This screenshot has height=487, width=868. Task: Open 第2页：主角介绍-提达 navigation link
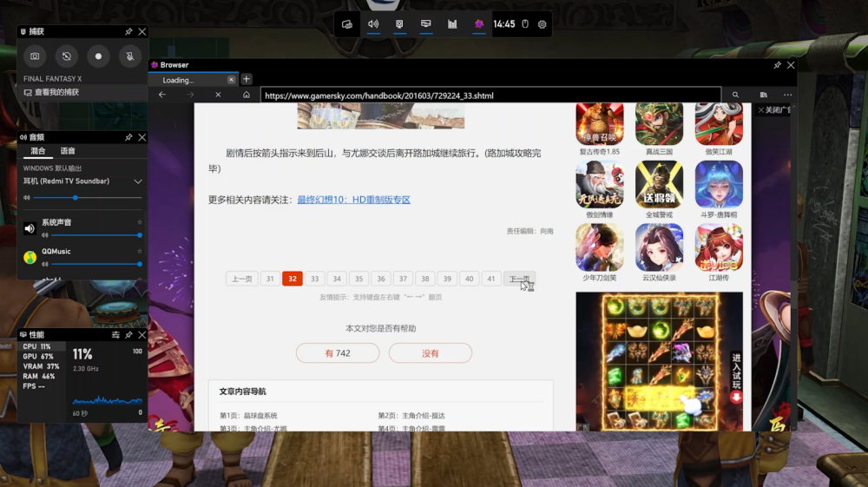(x=411, y=416)
